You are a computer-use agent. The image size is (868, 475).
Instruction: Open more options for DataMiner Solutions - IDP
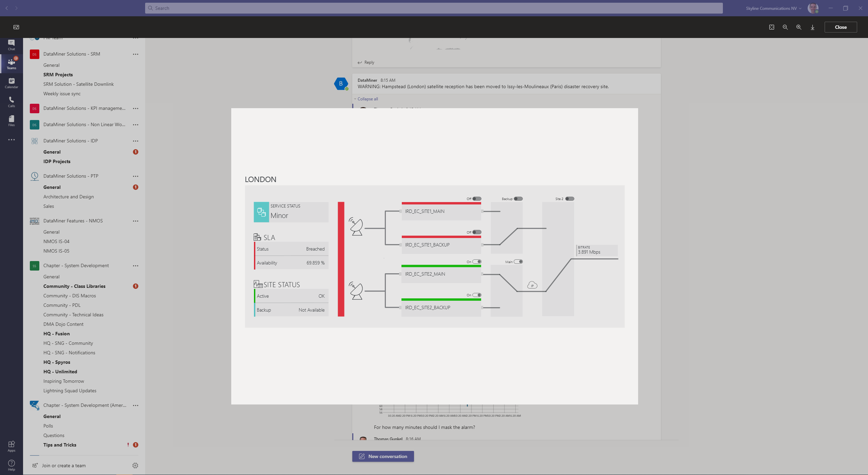click(136, 141)
